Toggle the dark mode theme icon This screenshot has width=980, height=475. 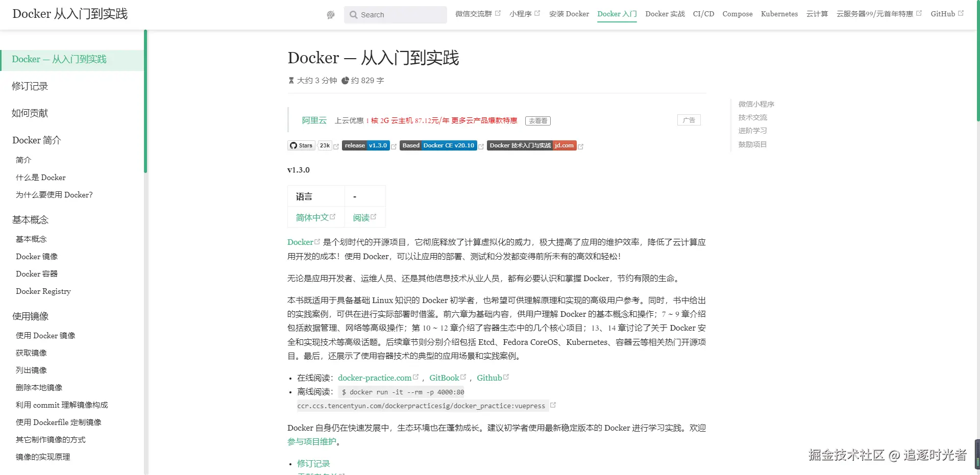[x=331, y=15]
